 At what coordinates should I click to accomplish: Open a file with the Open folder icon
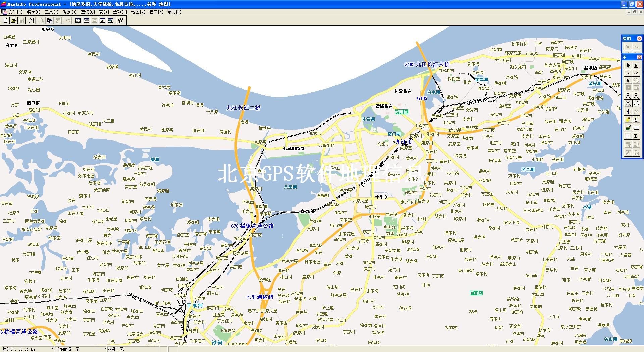(x=14, y=20)
